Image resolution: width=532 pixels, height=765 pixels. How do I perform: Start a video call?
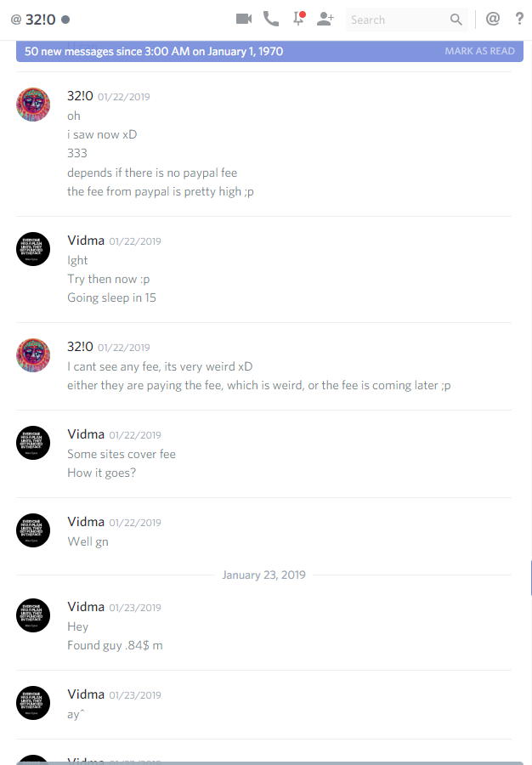point(244,19)
